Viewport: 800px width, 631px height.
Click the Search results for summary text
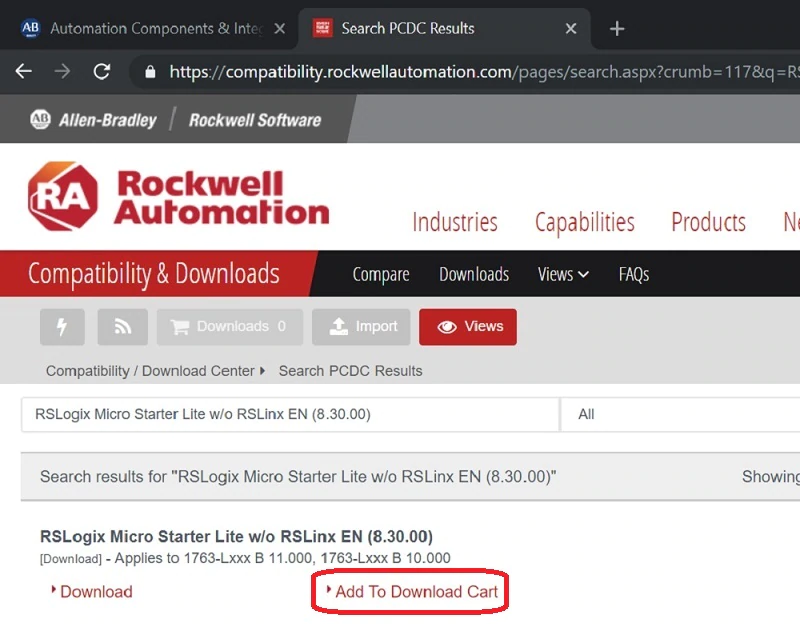click(298, 476)
